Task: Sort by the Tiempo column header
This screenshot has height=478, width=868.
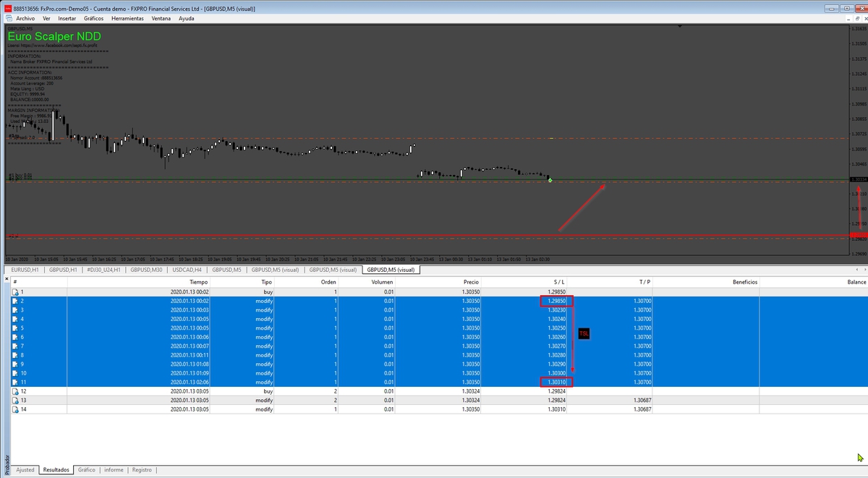Action: click(140, 282)
